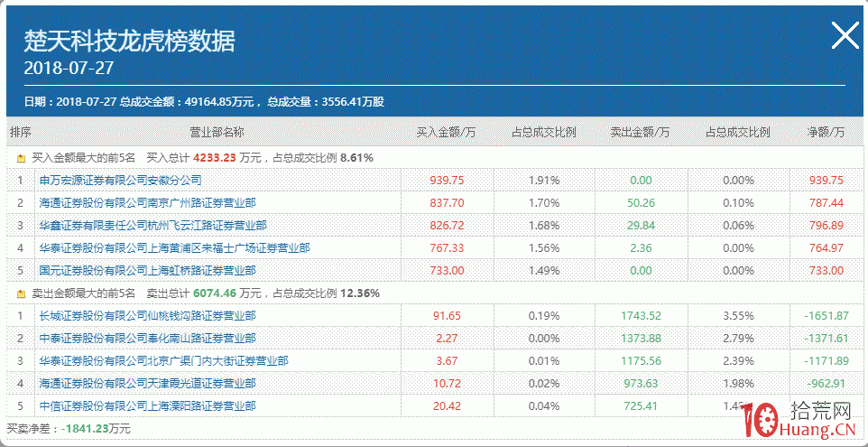Viewport: 868px width, 447px height.
Task: Click the sell total 6074.46 figure
Action: point(215,293)
